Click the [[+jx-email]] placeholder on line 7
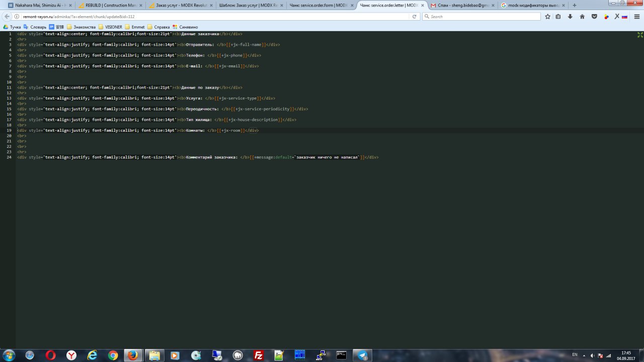 click(229, 66)
